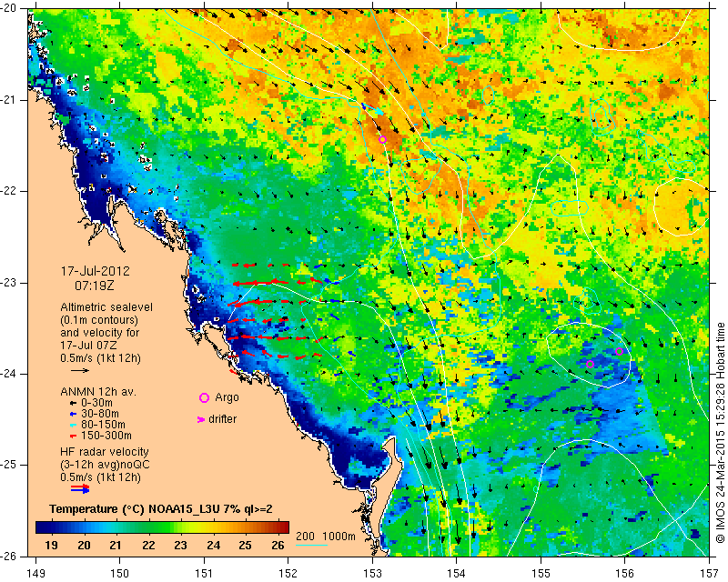Click the '150-300m' depth label
This screenshot has width=728, height=582.
106,436
